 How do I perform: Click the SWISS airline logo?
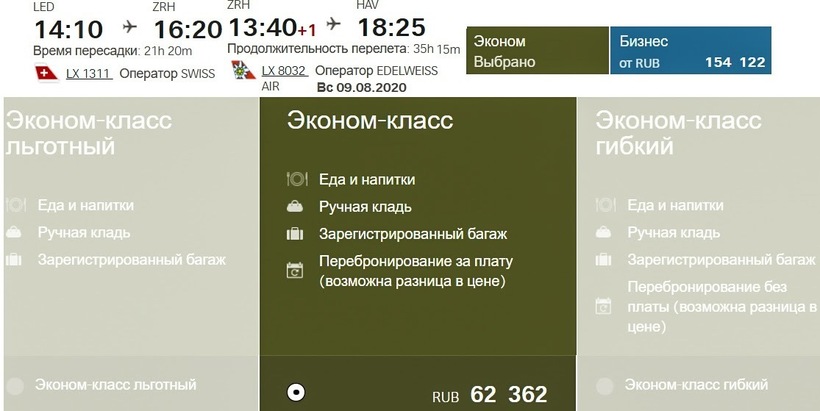[x=45, y=73]
